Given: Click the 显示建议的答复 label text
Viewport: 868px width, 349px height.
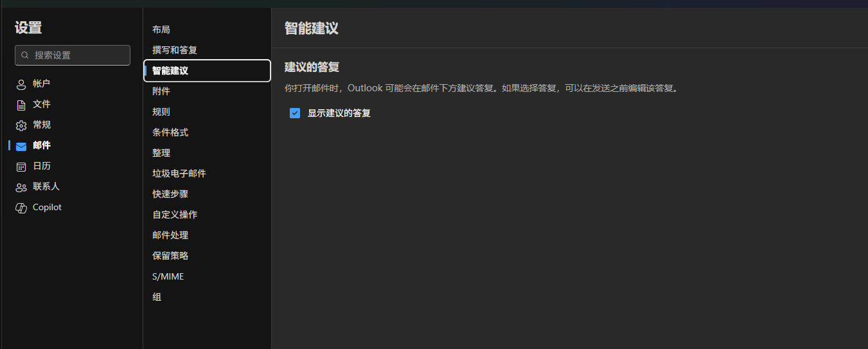Looking at the screenshot, I should tap(339, 113).
